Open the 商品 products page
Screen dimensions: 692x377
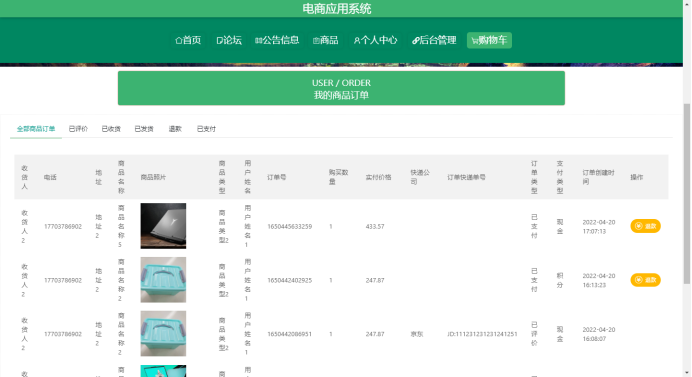[326, 40]
